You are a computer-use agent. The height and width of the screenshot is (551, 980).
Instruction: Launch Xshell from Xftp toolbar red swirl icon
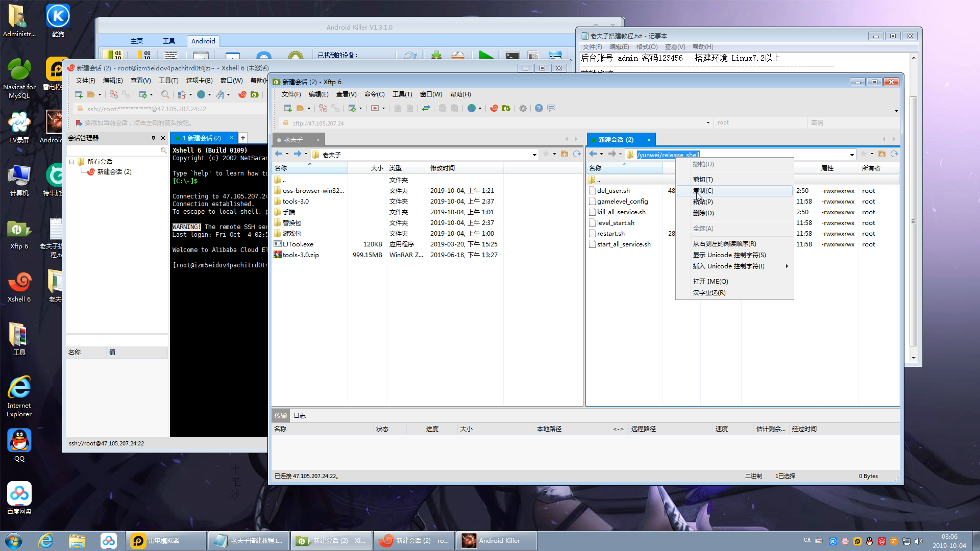click(494, 108)
